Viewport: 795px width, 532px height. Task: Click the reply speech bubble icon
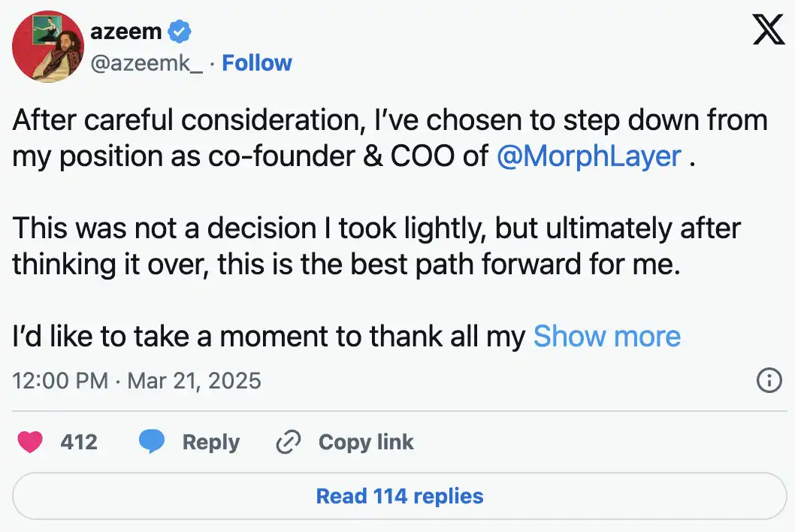pyautogui.click(x=152, y=442)
